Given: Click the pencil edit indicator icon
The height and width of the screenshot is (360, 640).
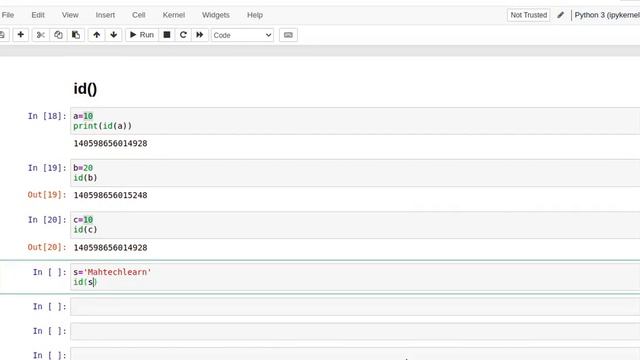Looking at the screenshot, I should coord(560,15).
